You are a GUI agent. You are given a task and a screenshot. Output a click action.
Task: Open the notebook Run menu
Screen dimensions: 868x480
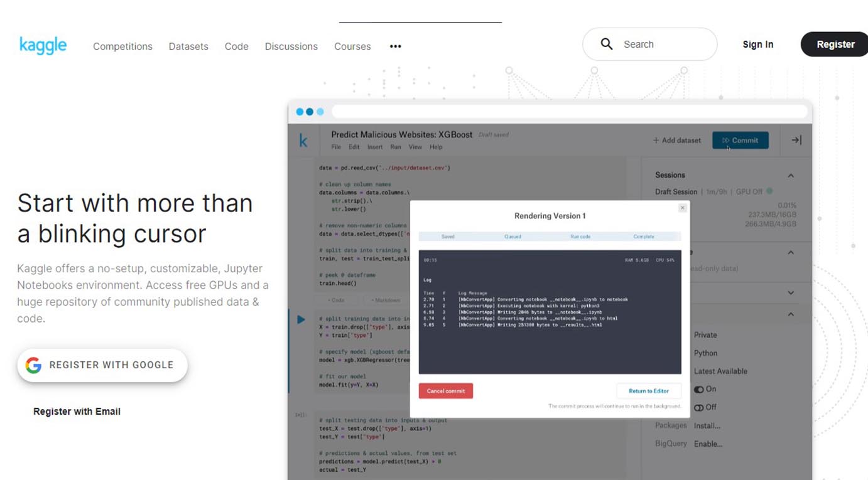396,147
